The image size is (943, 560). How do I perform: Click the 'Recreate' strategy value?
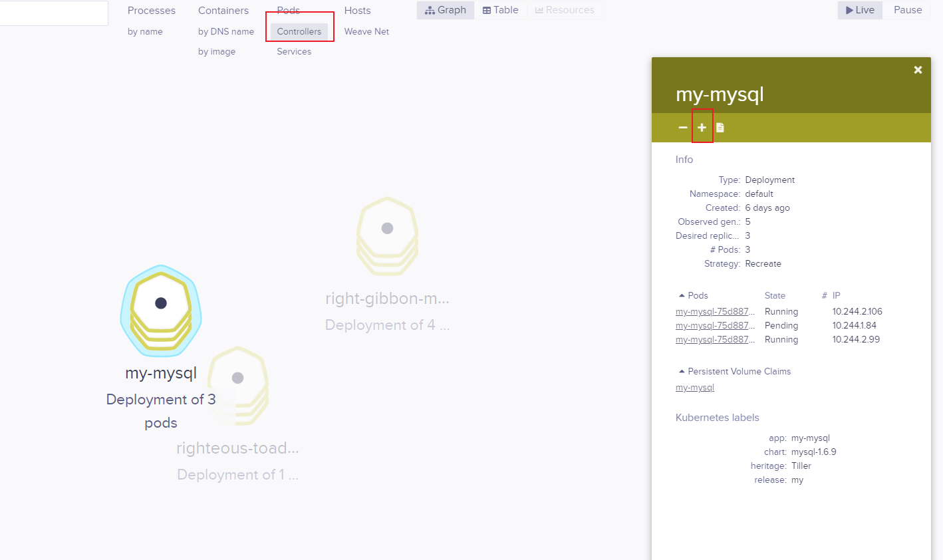(763, 263)
